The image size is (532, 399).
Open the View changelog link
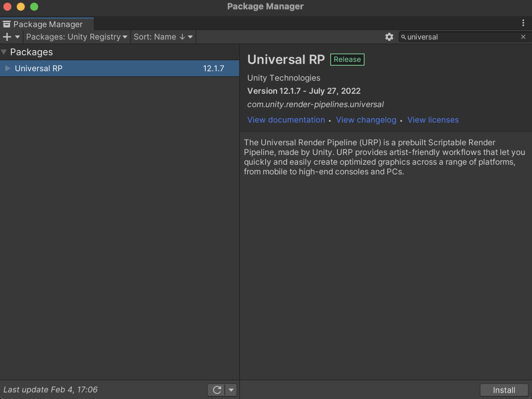point(366,120)
